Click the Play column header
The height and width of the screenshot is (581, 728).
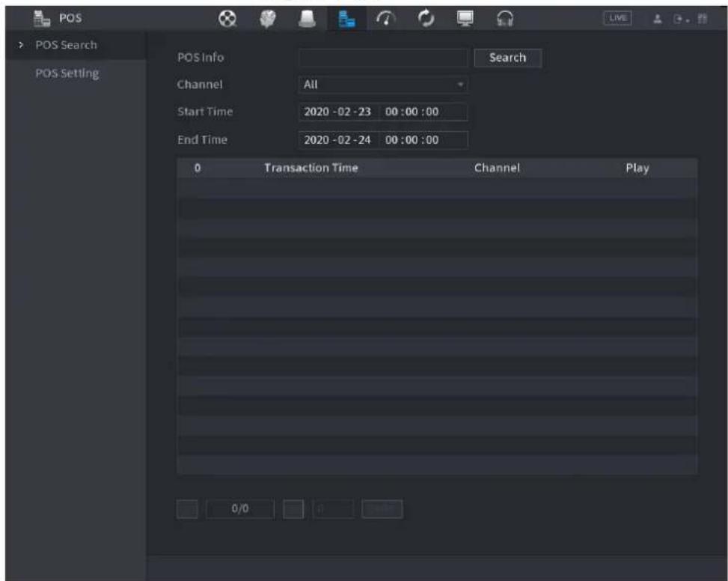click(x=637, y=168)
